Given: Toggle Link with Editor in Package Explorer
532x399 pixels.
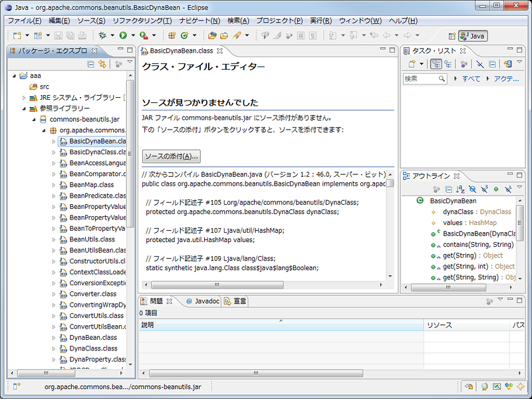Looking at the screenshot, I should [102, 64].
